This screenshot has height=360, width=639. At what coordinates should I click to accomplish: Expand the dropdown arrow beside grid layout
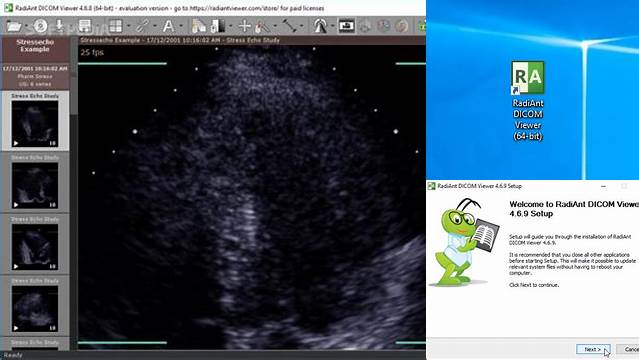(x=128, y=26)
